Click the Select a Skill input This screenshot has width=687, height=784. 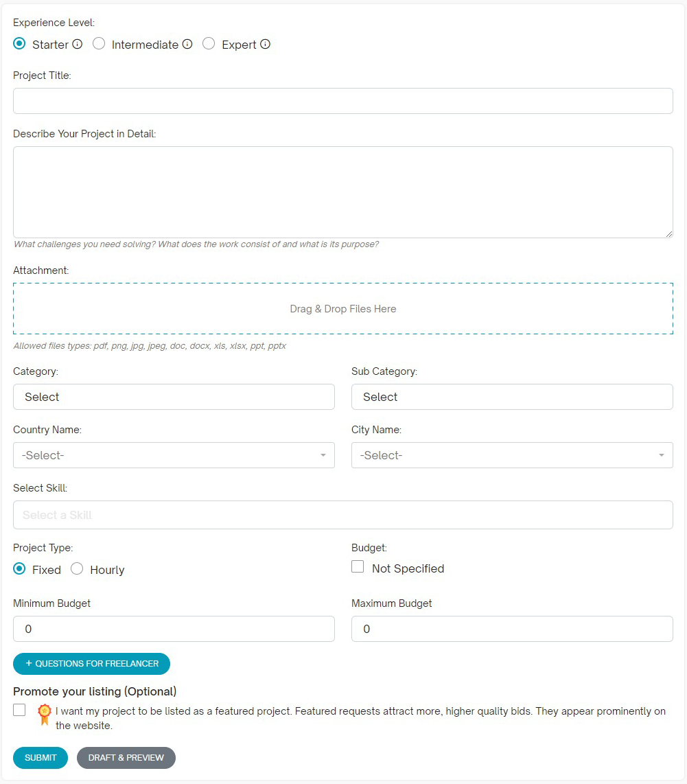(x=343, y=515)
